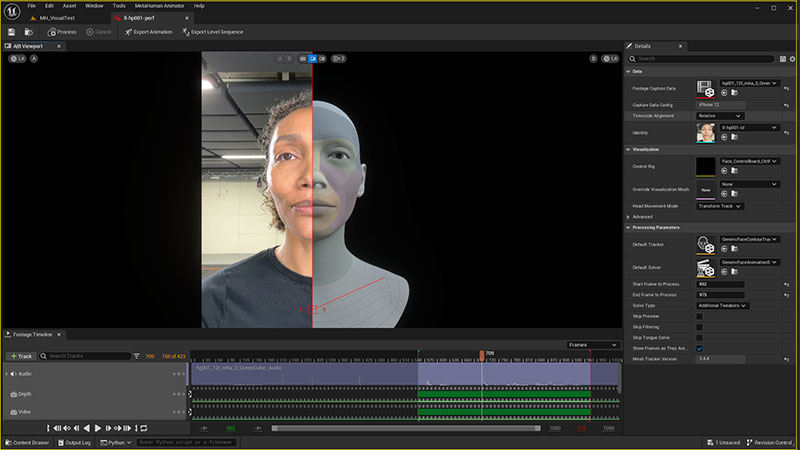Click the left Lit view mode button
This screenshot has width=800, height=450.
17,59
